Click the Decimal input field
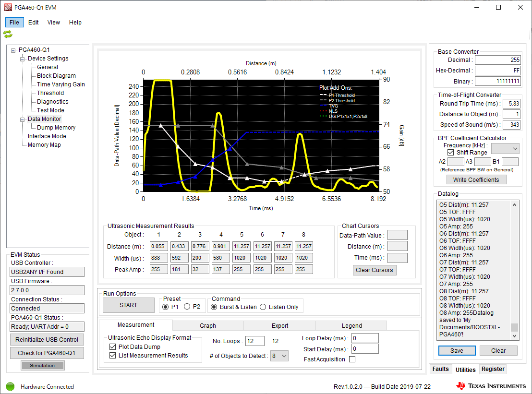This screenshot has height=394, width=532. (498, 60)
